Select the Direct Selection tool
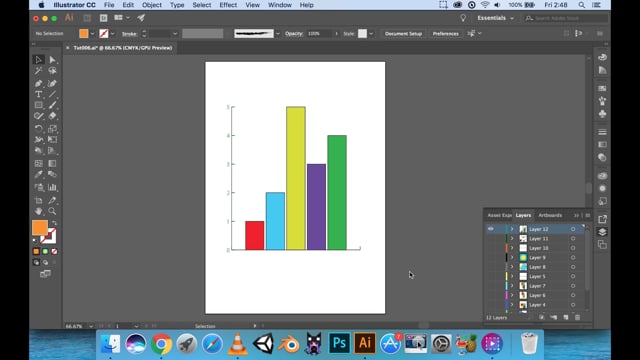 [x=52, y=60]
